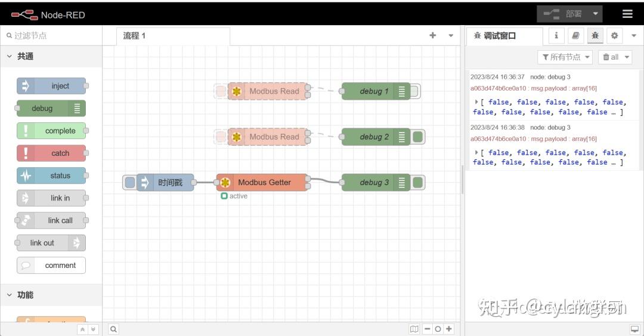Viewport: 644px width, 336px height.
Task: Open the deploy options dropdown arrow
Action: 595,14
